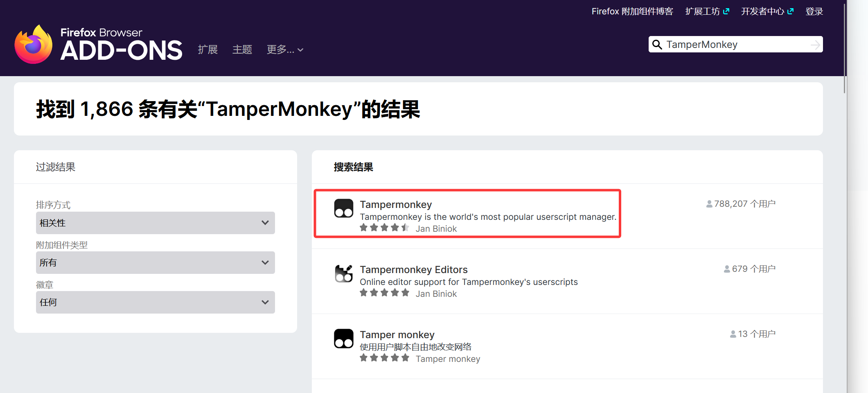Click the 过滤结果 heading
Screen dimensions: 868x393
[56, 167]
